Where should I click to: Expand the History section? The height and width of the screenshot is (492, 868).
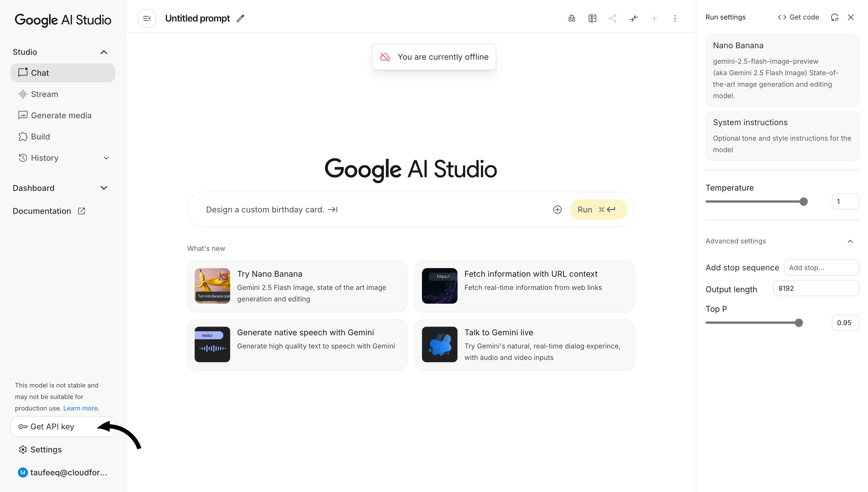coord(106,158)
